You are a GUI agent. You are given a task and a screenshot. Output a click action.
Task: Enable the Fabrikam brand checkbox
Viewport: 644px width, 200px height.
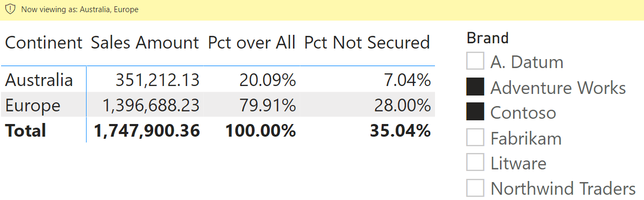click(x=475, y=138)
